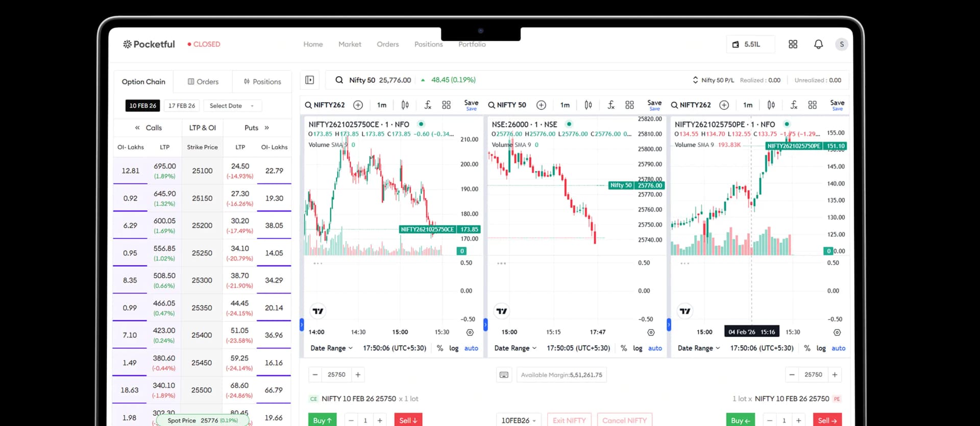Image resolution: width=980 pixels, height=426 pixels.
Task: Go to Market in top navigation
Action: coord(350,44)
